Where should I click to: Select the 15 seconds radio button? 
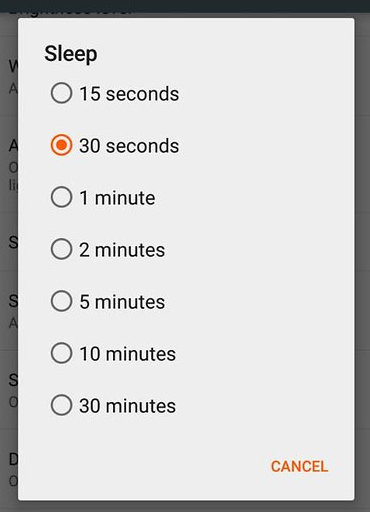pyautogui.click(x=61, y=93)
